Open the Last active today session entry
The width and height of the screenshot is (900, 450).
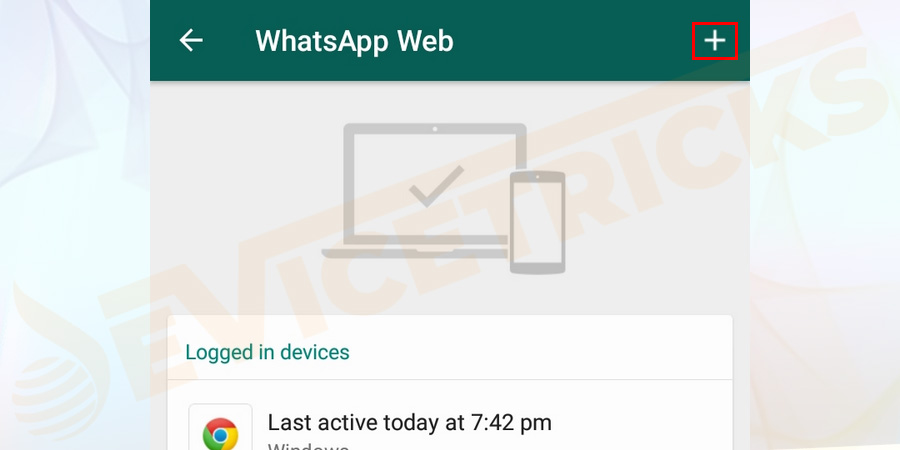click(450, 424)
